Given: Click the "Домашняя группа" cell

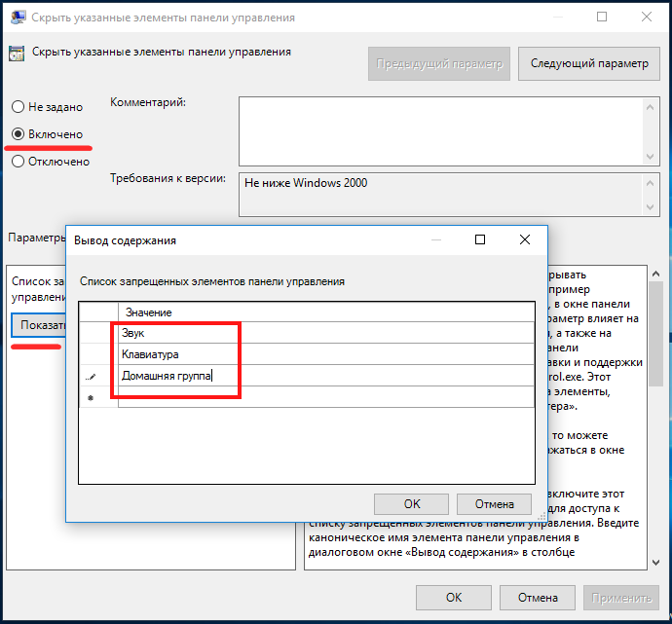Looking at the screenshot, I should tap(326, 376).
